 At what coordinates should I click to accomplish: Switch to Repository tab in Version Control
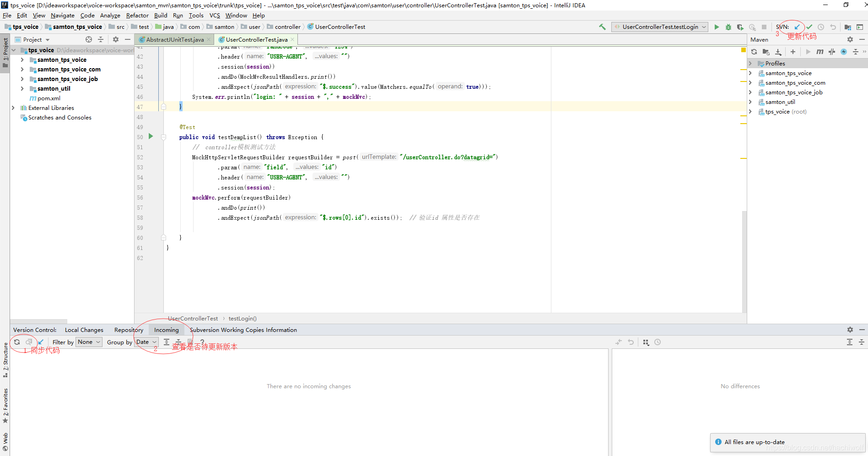point(129,330)
